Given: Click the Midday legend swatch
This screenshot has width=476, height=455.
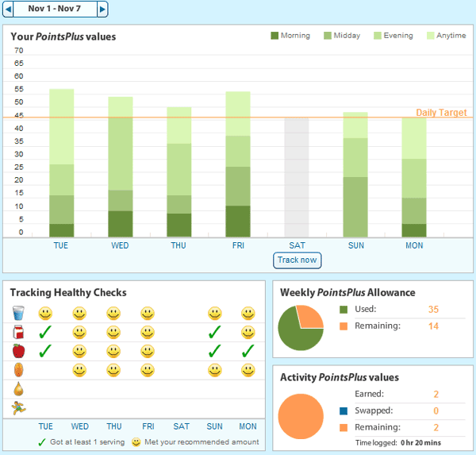Looking at the screenshot, I should (x=328, y=36).
